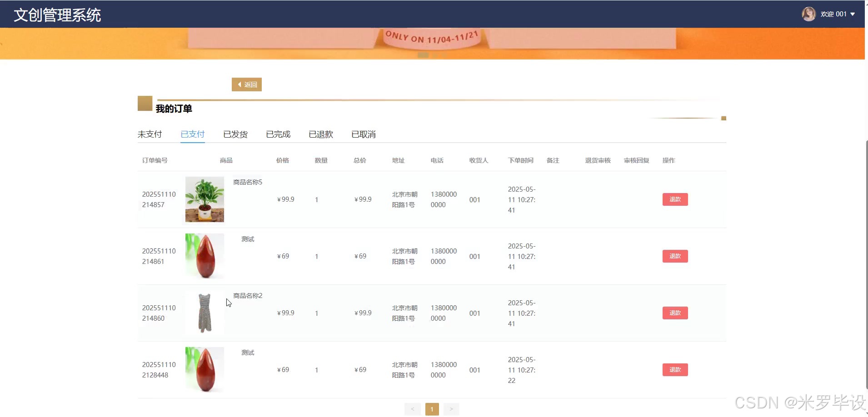Screen dimensions: 868x417
Task: Click order number 202551110214857
Action: click(159, 199)
